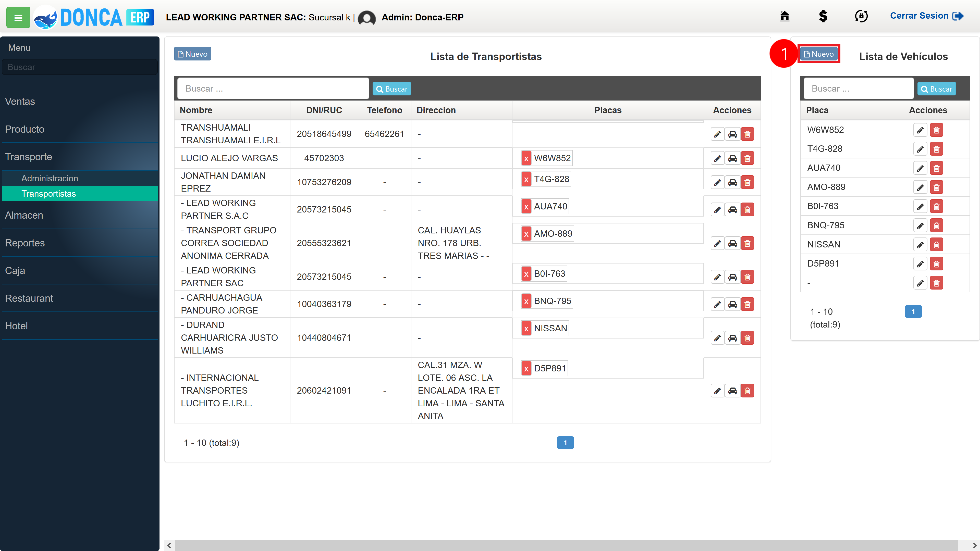
Task: Focus the transportistas Buscar search field
Action: 273,89
